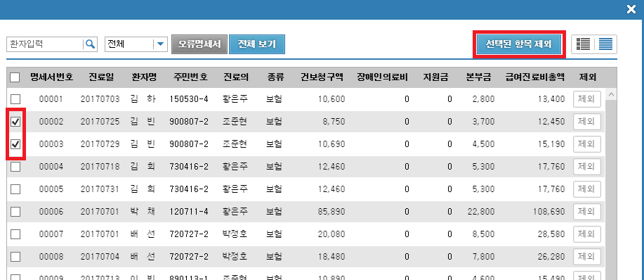Click 제외 button for row 00002
This screenshot has width=644, height=280.
click(x=587, y=122)
